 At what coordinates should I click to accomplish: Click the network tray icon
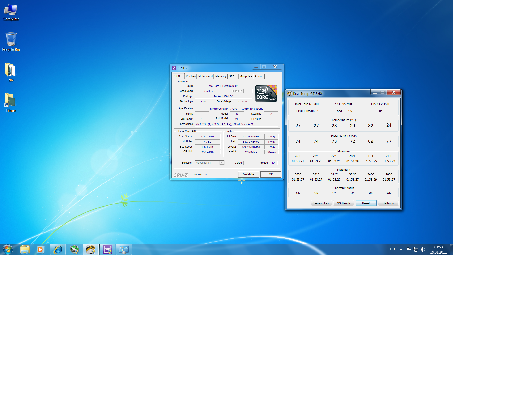pos(416,249)
